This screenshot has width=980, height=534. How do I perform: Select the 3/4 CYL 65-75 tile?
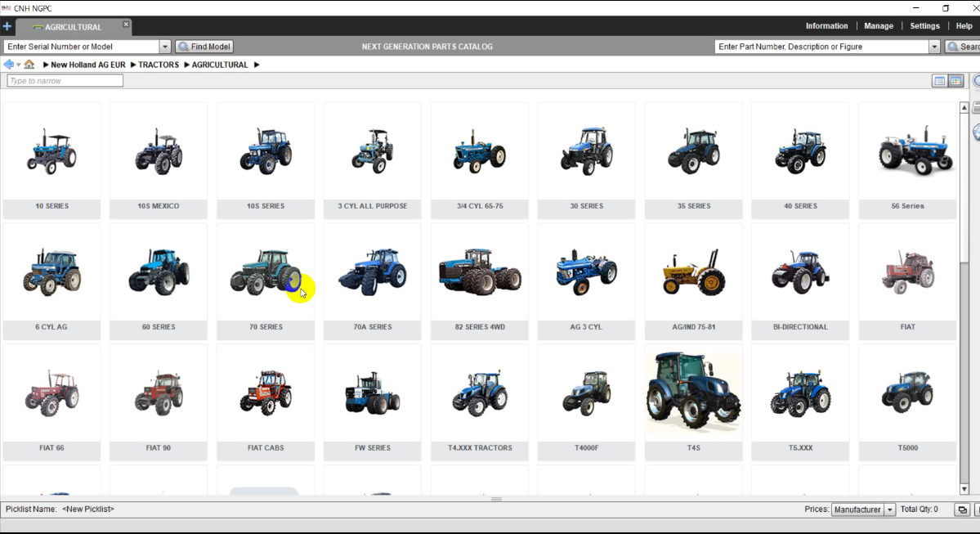[480, 161]
